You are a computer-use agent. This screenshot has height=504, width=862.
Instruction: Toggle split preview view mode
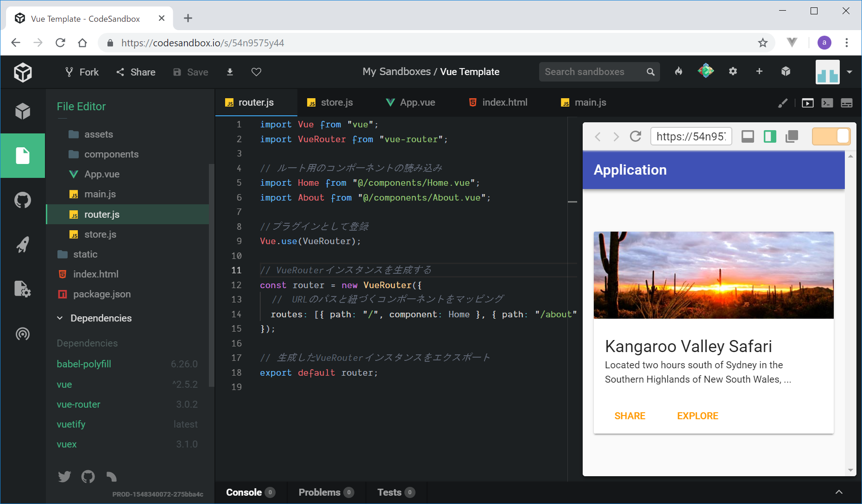pos(770,137)
